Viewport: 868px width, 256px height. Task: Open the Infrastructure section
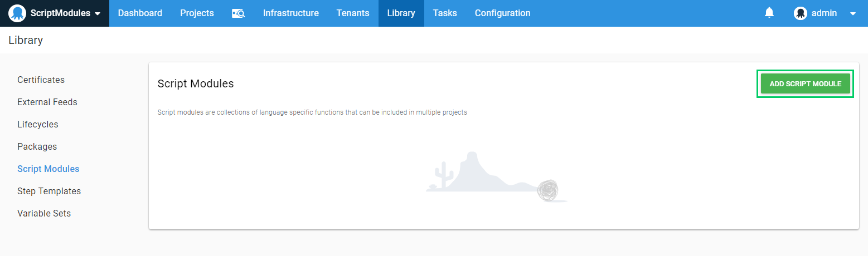tap(290, 13)
